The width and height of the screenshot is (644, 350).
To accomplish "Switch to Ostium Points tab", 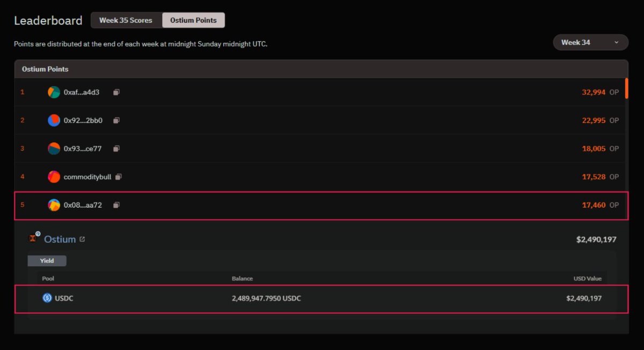I will click(x=194, y=20).
